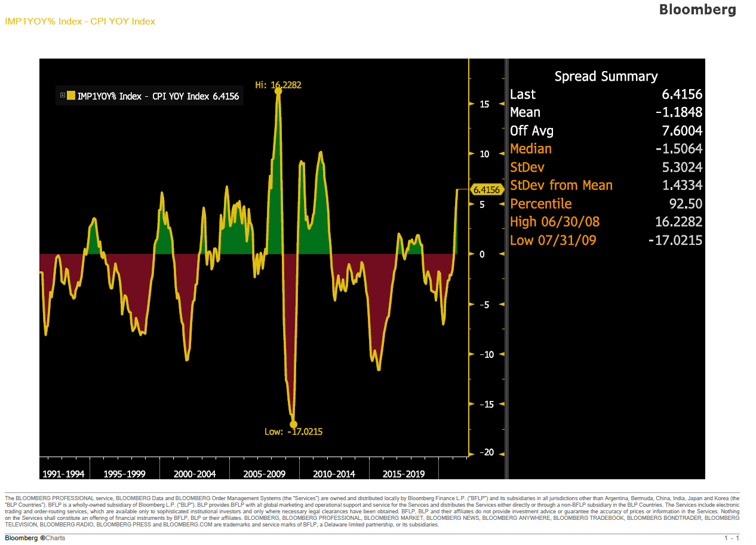Expand the IMP1YOY% legend plus box
Image resolution: width=756 pixels, height=545 pixels.
pyautogui.click(x=62, y=95)
